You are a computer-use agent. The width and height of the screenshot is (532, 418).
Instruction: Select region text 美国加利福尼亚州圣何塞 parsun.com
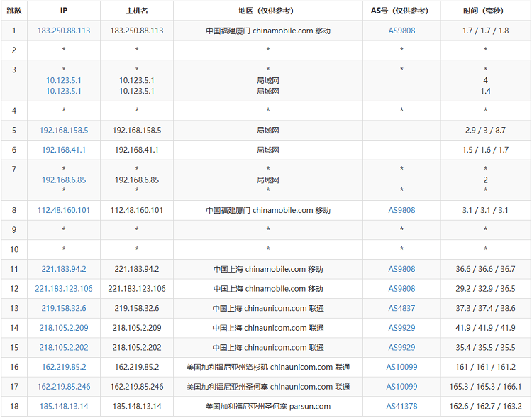pyautogui.click(x=268, y=406)
